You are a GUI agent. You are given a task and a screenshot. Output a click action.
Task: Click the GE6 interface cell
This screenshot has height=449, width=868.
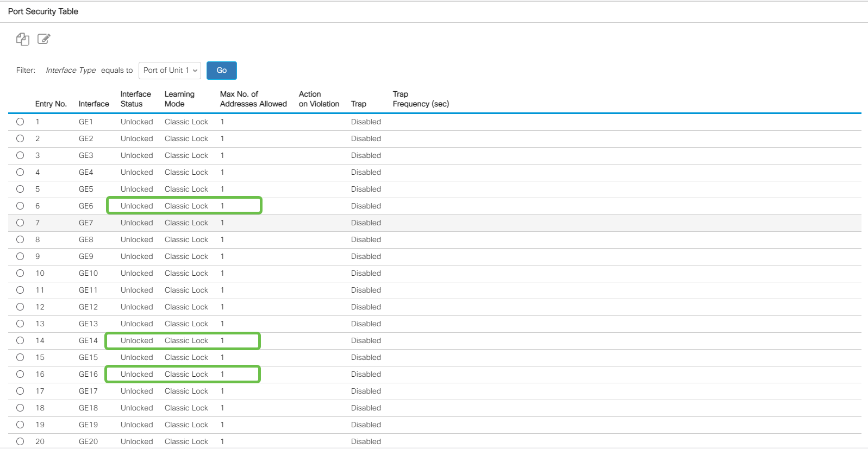[86, 206]
